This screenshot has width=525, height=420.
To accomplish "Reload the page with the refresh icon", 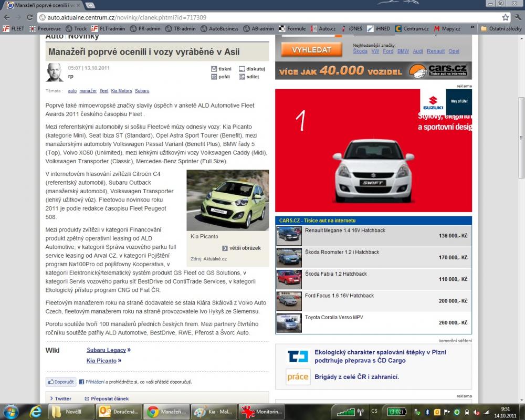I will [x=30, y=17].
